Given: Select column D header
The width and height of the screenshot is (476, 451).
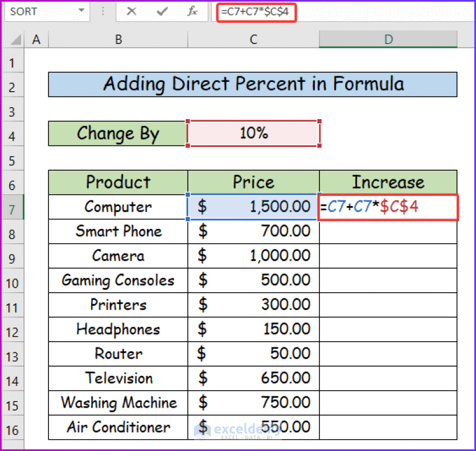Looking at the screenshot, I should [x=388, y=40].
